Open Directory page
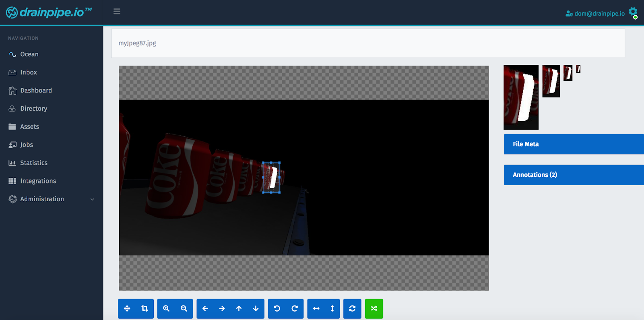The image size is (644, 320). pos(34,109)
